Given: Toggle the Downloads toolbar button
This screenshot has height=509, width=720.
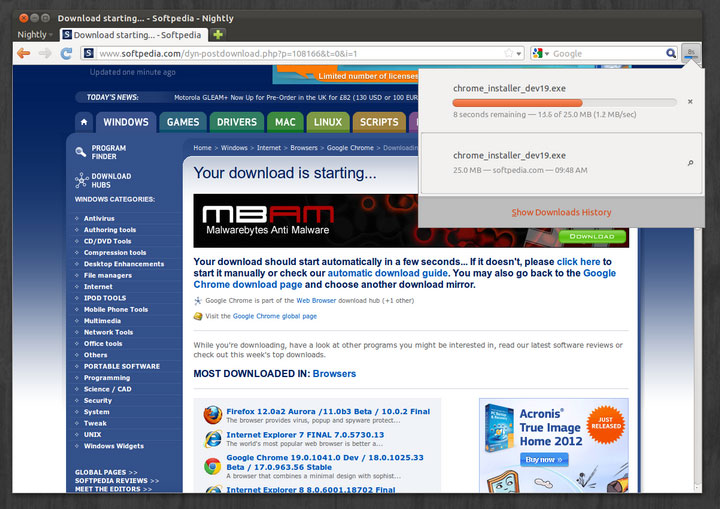Looking at the screenshot, I should click(691, 53).
